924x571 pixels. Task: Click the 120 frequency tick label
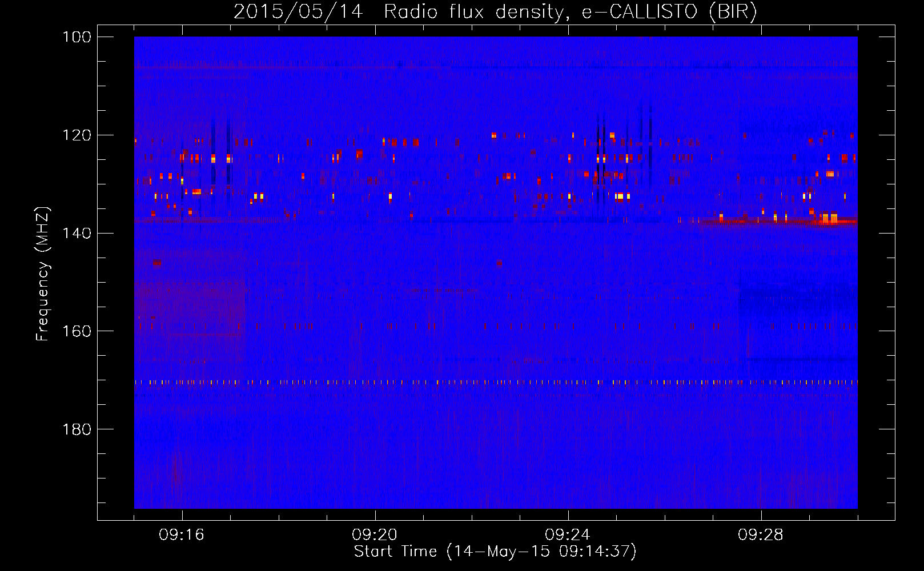click(x=77, y=135)
